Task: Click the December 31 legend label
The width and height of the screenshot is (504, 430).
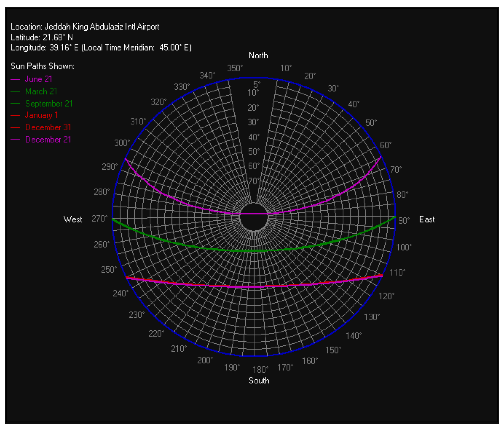Action: (48, 127)
